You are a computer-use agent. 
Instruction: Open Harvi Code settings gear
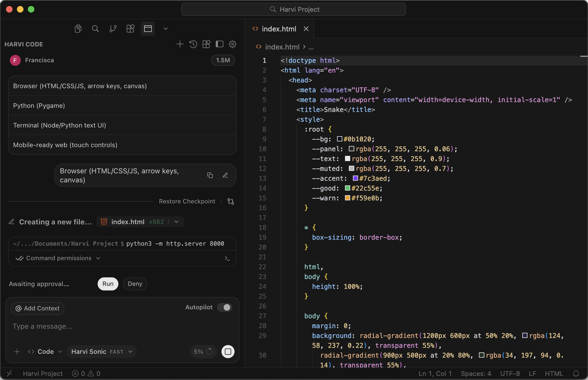click(x=233, y=44)
